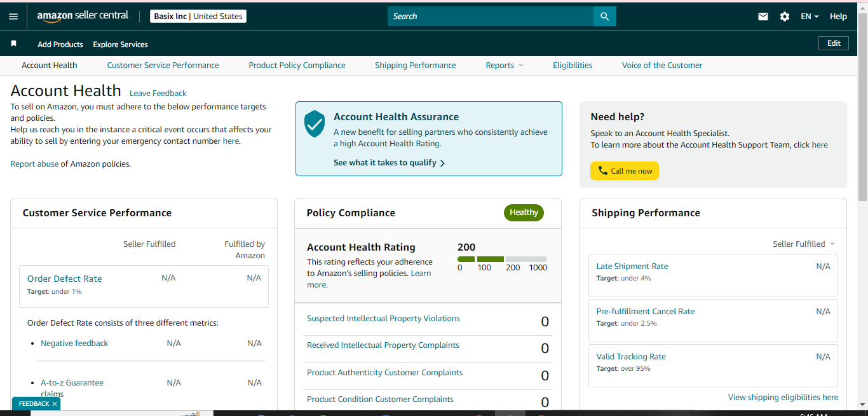Open Product Authenticity Customer Complaints
The image size is (868, 416).
(x=384, y=373)
